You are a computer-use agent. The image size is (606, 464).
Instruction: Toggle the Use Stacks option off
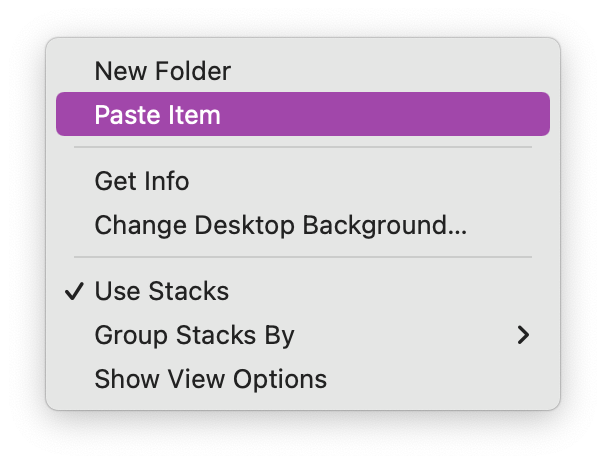pos(303,291)
